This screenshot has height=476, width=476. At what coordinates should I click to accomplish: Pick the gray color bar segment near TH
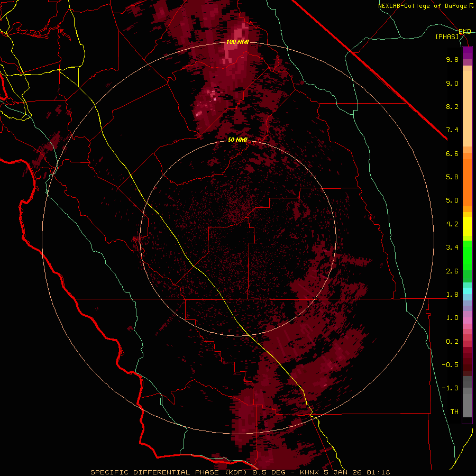pyautogui.click(x=467, y=405)
